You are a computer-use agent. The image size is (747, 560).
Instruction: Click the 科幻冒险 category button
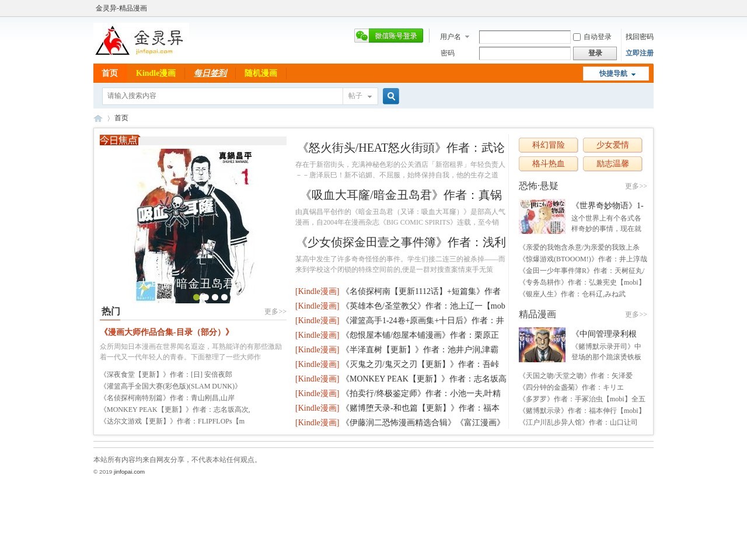[x=548, y=145]
